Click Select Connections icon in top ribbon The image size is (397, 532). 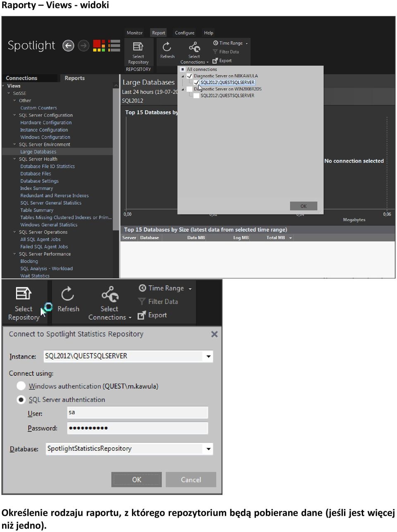194,47
